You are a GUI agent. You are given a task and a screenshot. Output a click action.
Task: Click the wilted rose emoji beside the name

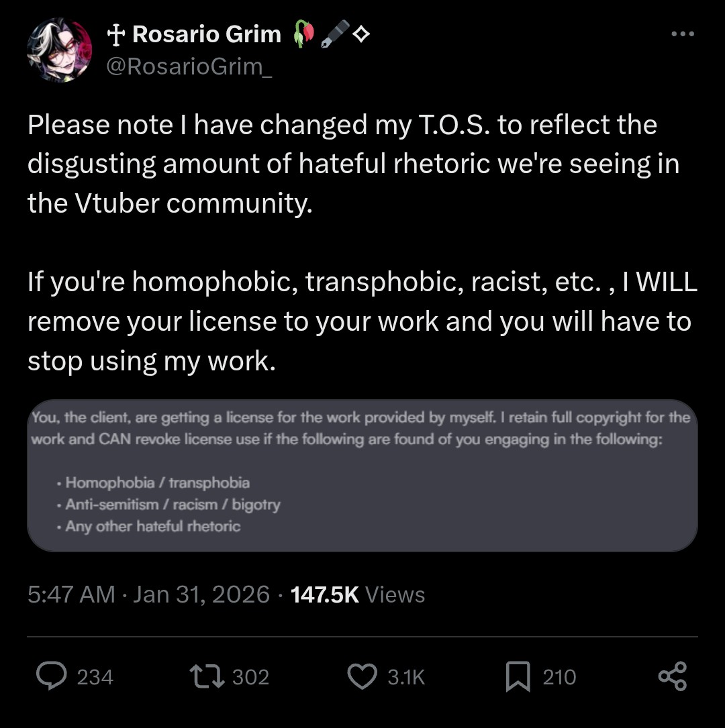303,34
